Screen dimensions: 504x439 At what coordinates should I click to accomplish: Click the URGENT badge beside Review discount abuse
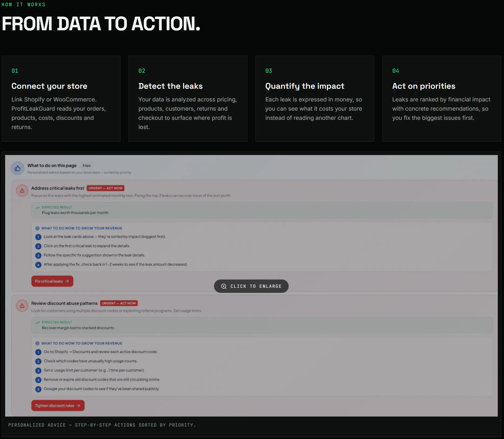pos(119,303)
